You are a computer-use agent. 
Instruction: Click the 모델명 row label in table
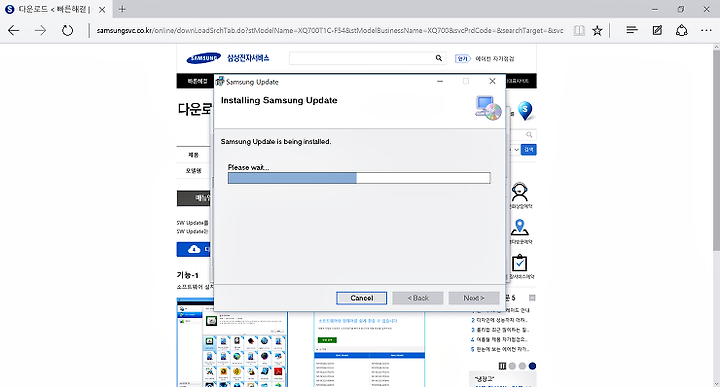[193, 171]
